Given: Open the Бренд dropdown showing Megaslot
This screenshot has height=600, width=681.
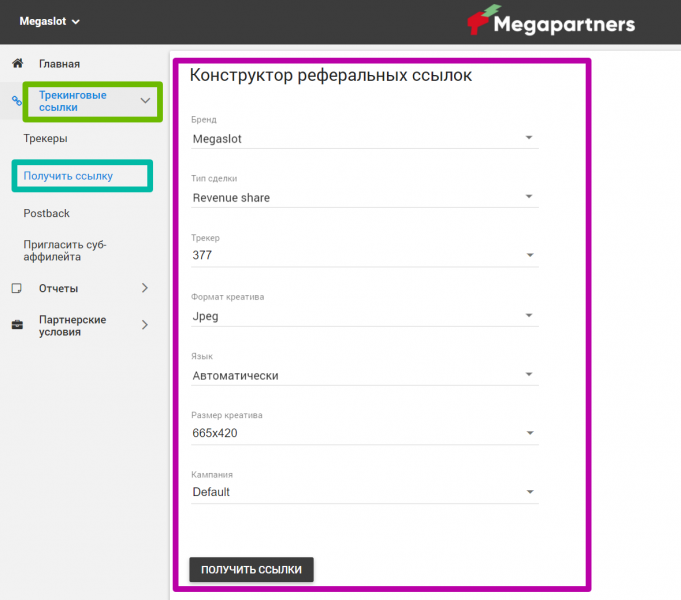Looking at the screenshot, I should [x=364, y=139].
